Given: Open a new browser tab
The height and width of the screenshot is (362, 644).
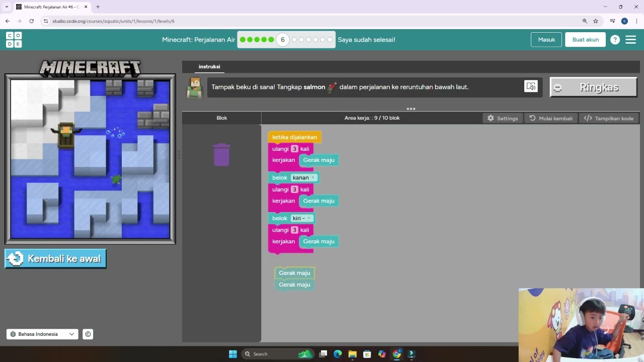Looking at the screenshot, I should point(98,7).
